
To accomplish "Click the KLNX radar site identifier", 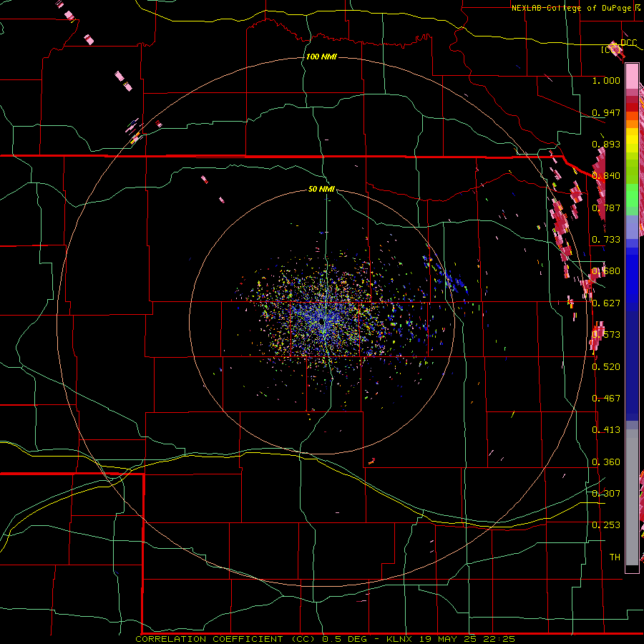I will tap(399, 639).
